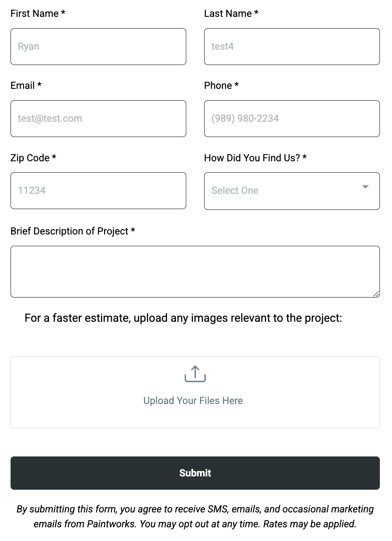Image resolution: width=392 pixels, height=541 pixels.
Task: Click the Last Name label
Action: 231,13
